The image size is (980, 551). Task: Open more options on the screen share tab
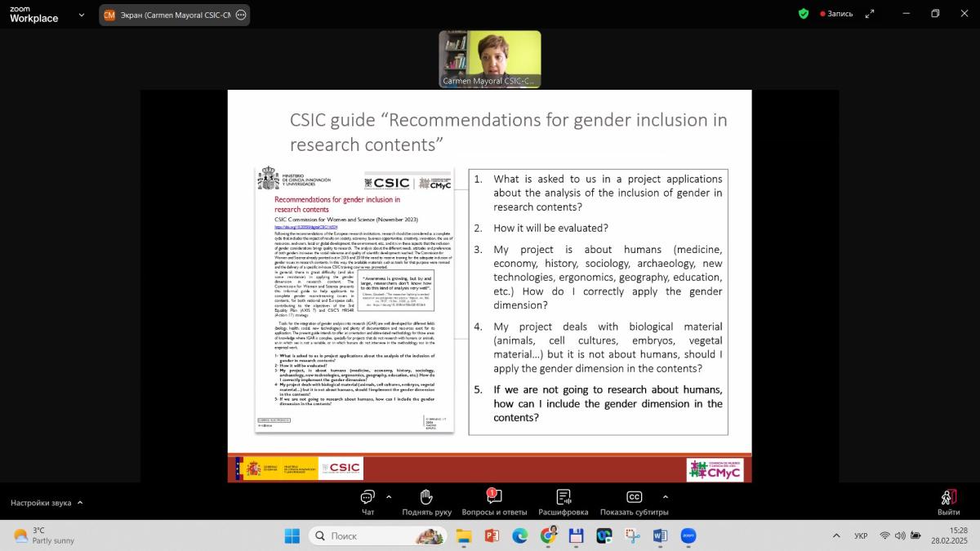[x=241, y=15]
